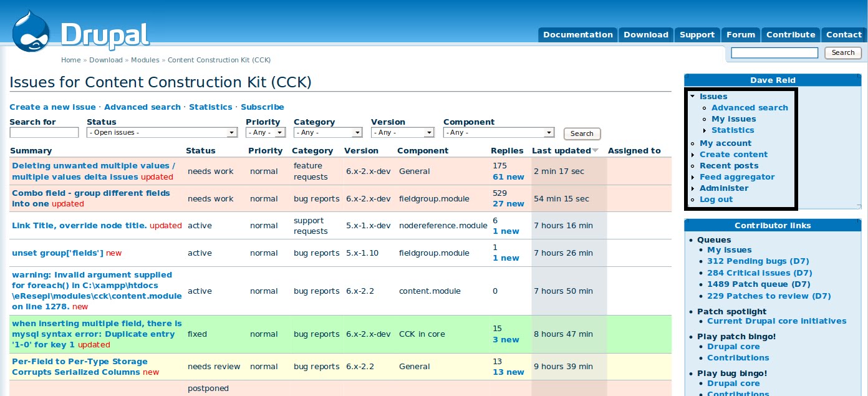The height and width of the screenshot is (396, 868).
Task: Open 'My account' menu item
Action: [725, 143]
